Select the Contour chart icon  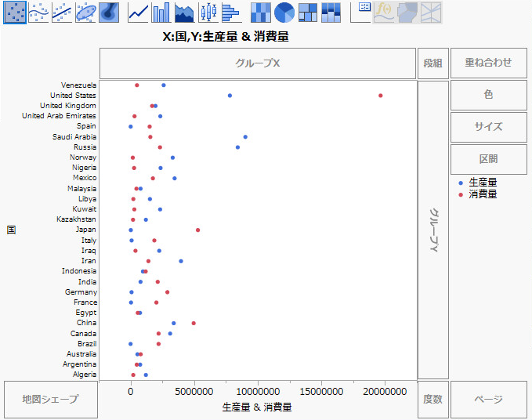(x=109, y=12)
